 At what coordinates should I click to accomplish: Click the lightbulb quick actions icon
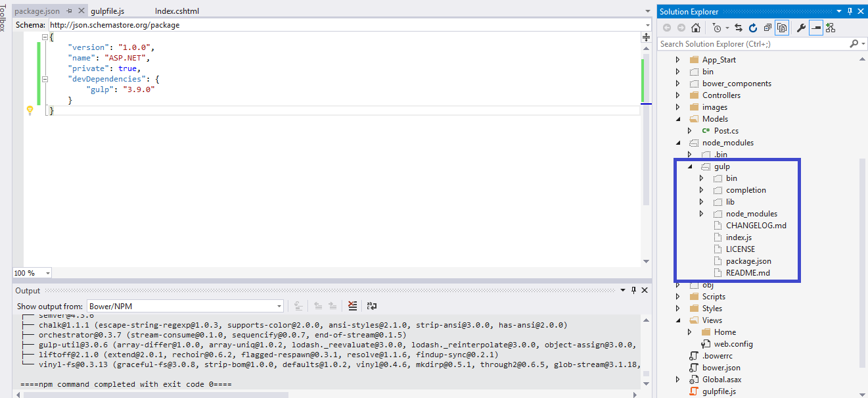tap(30, 111)
